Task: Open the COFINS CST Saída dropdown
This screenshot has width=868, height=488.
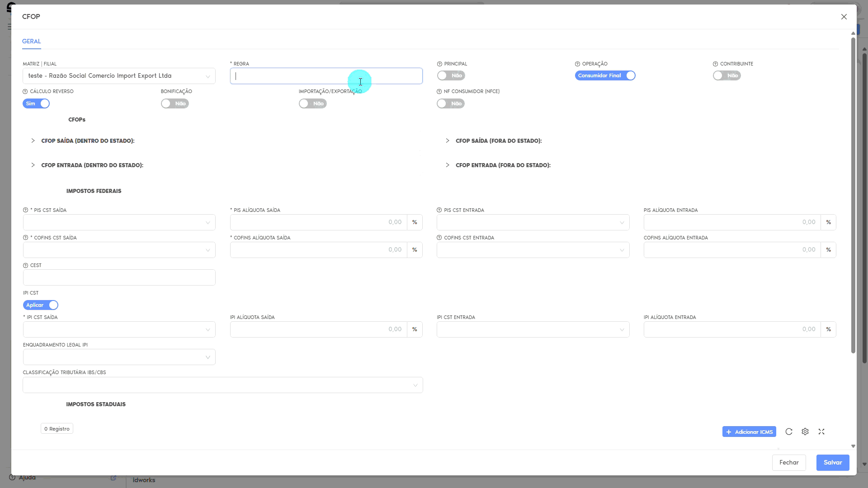Action: click(x=119, y=250)
